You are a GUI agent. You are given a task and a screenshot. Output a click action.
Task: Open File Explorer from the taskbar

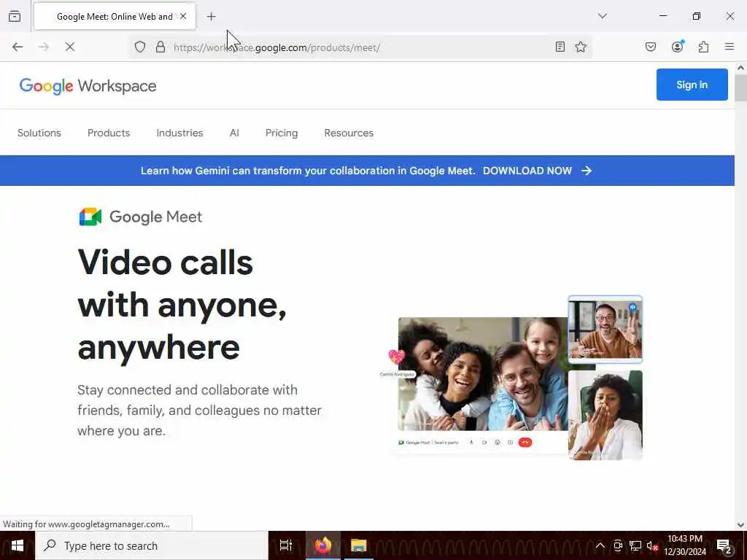(x=358, y=545)
